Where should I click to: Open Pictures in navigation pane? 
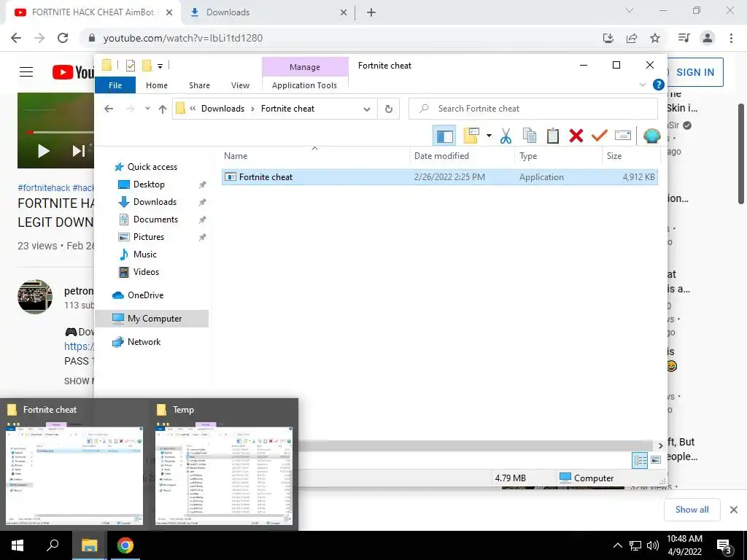[148, 237]
